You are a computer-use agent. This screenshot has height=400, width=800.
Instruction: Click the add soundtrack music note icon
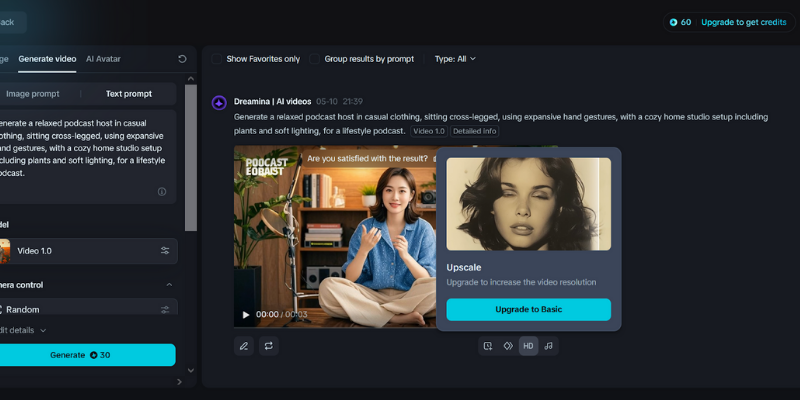coord(548,346)
